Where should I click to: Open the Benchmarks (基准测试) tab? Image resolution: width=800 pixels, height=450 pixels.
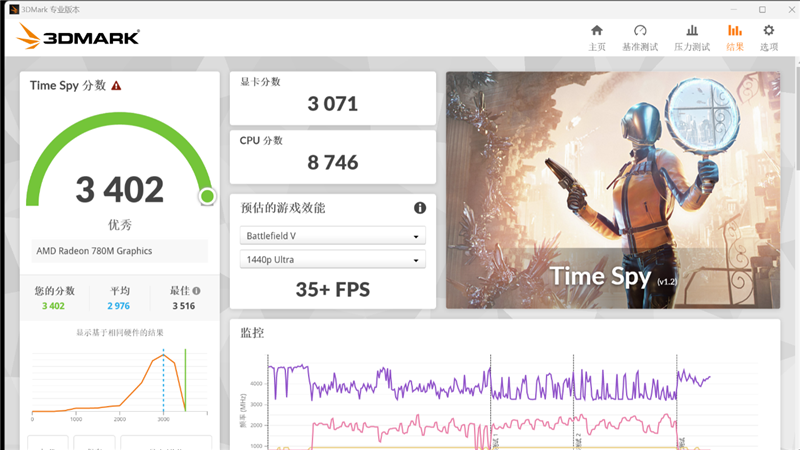click(x=640, y=38)
